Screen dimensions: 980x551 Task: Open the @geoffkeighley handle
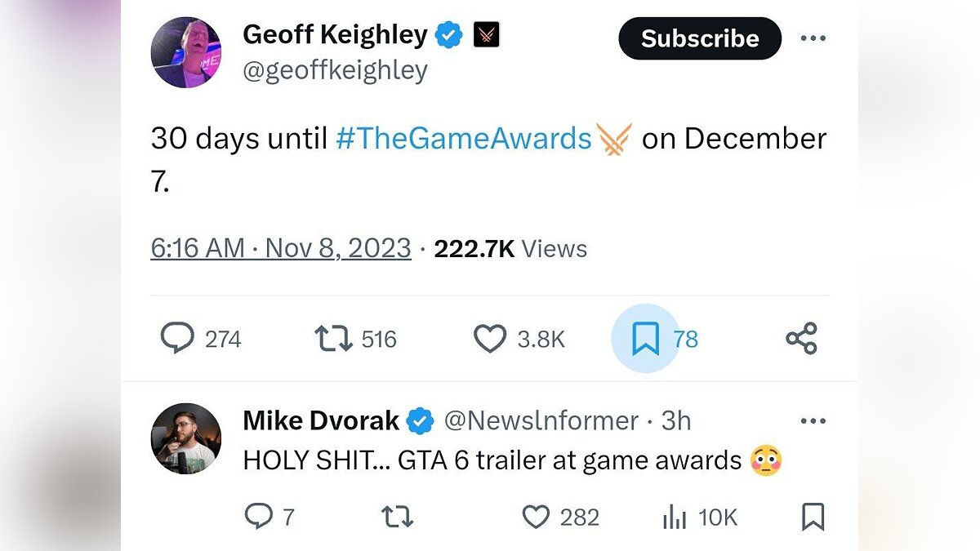click(x=335, y=70)
